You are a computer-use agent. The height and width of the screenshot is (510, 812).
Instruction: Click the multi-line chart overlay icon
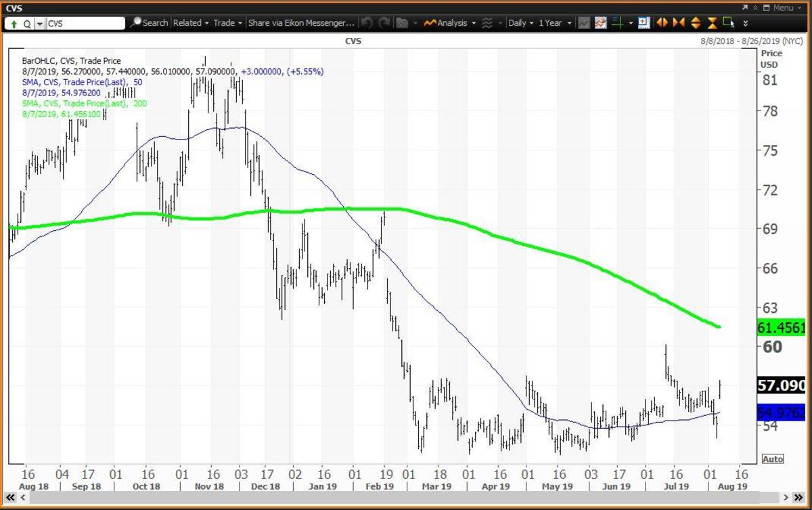point(600,23)
